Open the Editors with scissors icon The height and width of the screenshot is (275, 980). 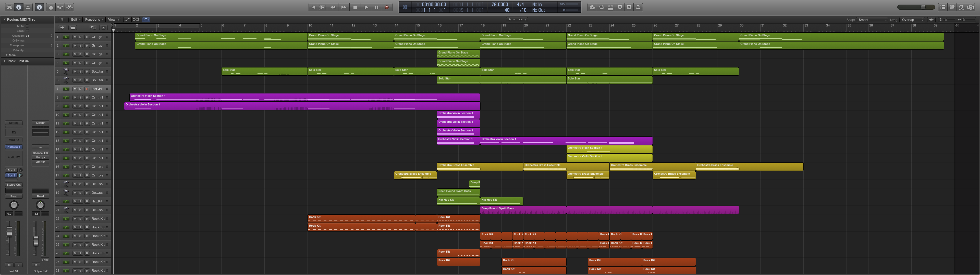click(70, 7)
